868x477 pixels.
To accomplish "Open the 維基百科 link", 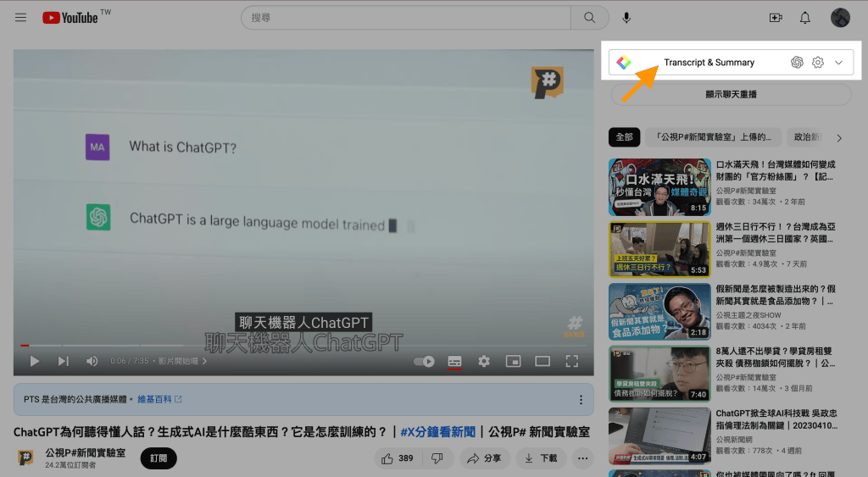I will click(x=159, y=399).
